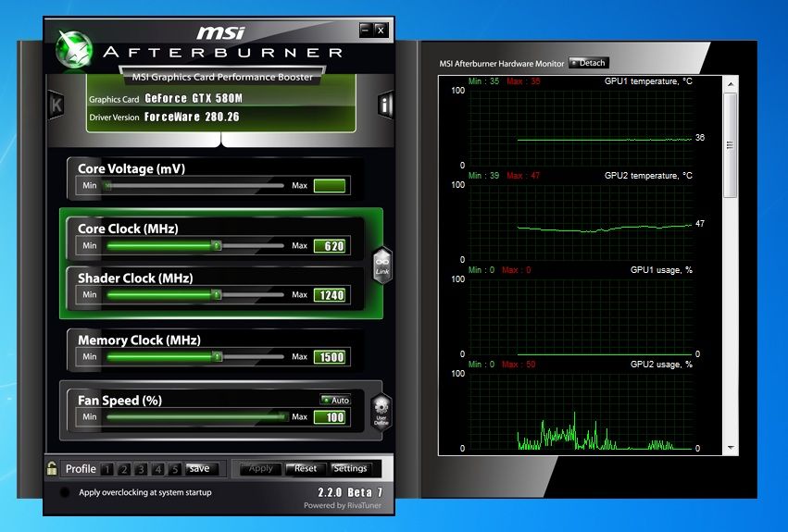Click the Powered by RivaTuner text
788x532 pixels.
(343, 505)
